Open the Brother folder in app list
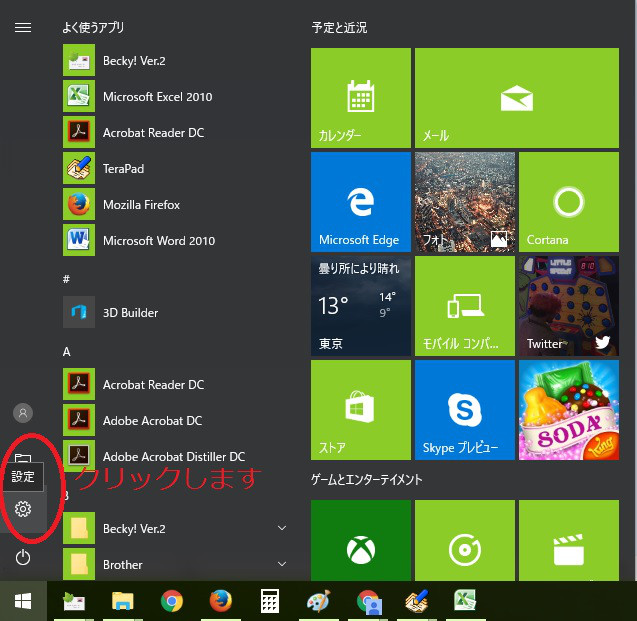Viewport: 637px width, 621px height. [175, 564]
